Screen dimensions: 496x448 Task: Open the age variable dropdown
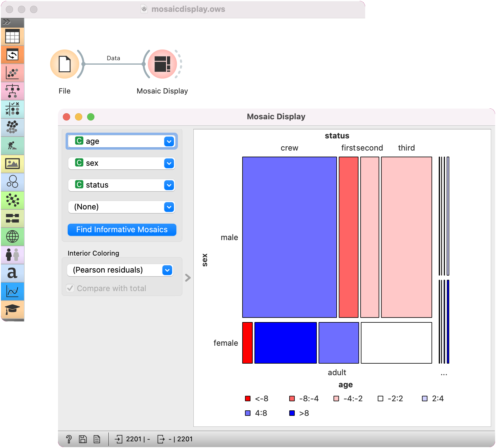[122, 141]
